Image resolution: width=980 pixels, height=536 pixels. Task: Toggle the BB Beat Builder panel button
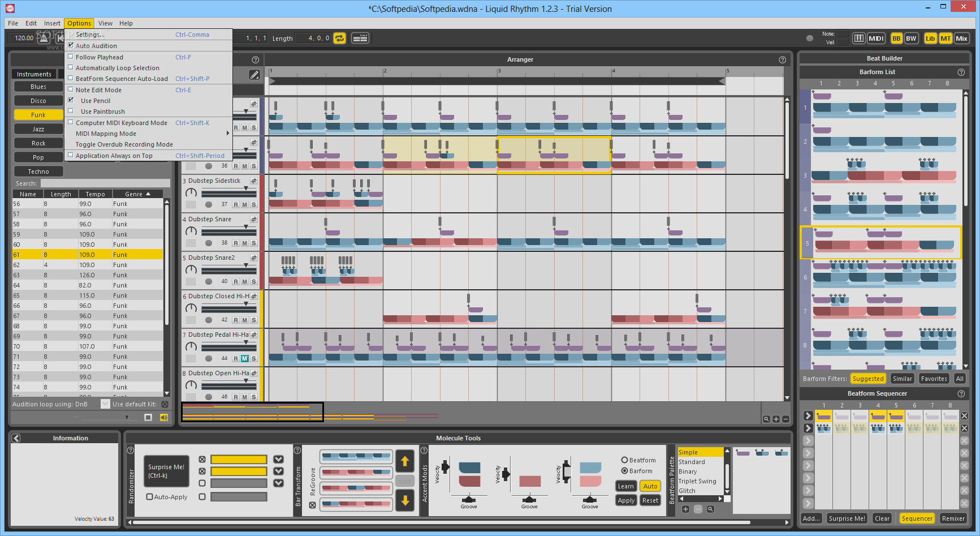tap(896, 38)
